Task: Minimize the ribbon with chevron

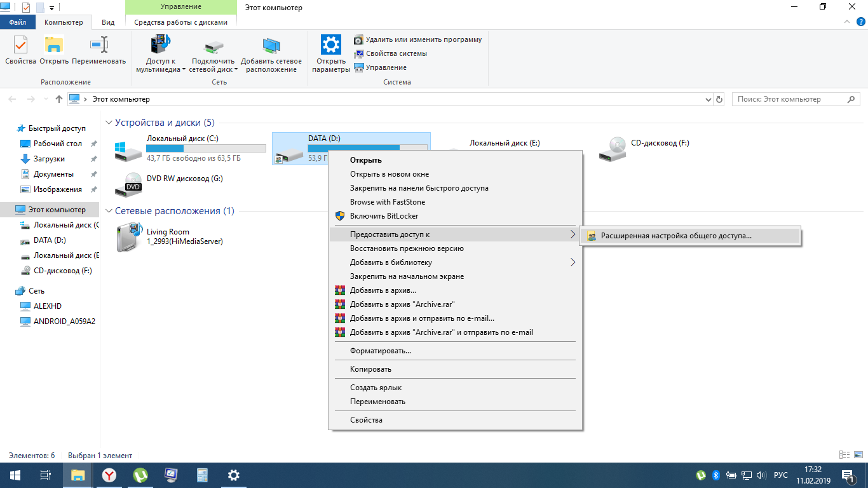Action: click(846, 22)
